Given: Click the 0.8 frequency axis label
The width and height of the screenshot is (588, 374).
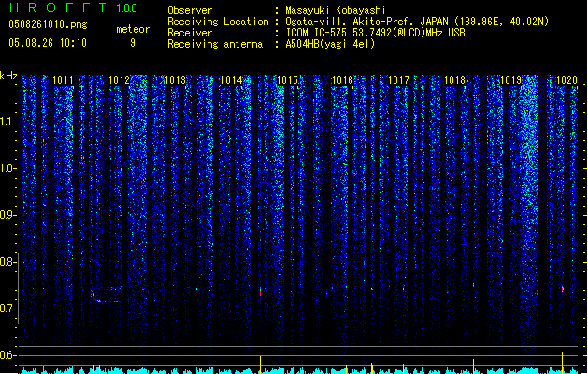Looking at the screenshot, I should (8, 262).
